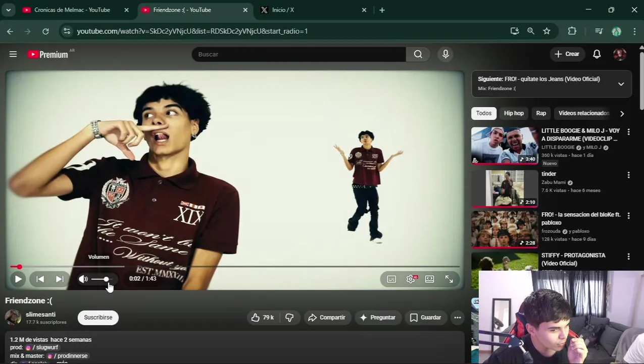Seek using the red progress bar scrubber
644x364 pixels.
(x=19, y=266)
